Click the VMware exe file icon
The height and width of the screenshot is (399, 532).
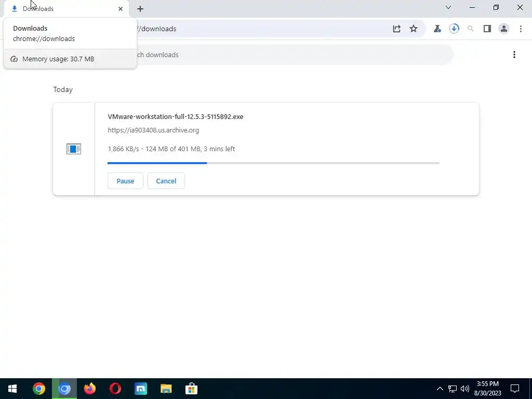(74, 149)
